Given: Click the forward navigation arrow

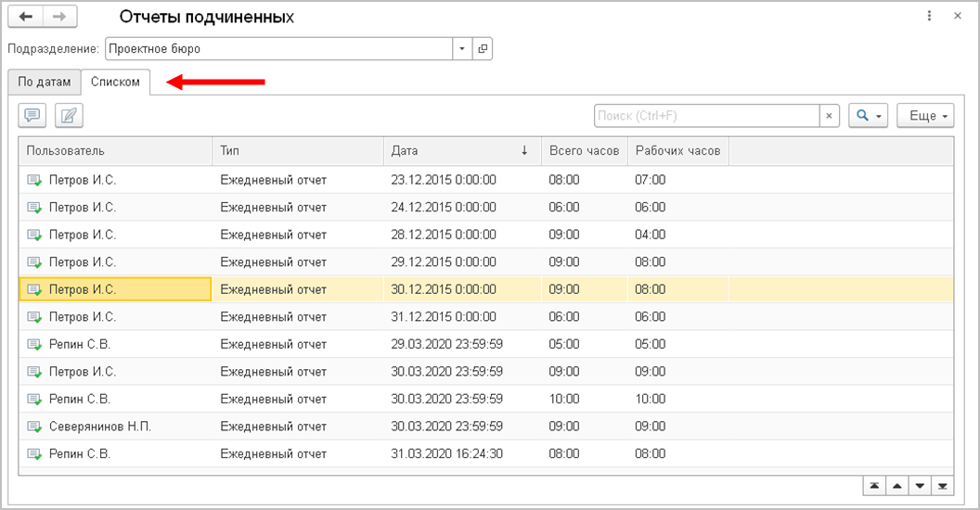Looking at the screenshot, I should tap(60, 18).
